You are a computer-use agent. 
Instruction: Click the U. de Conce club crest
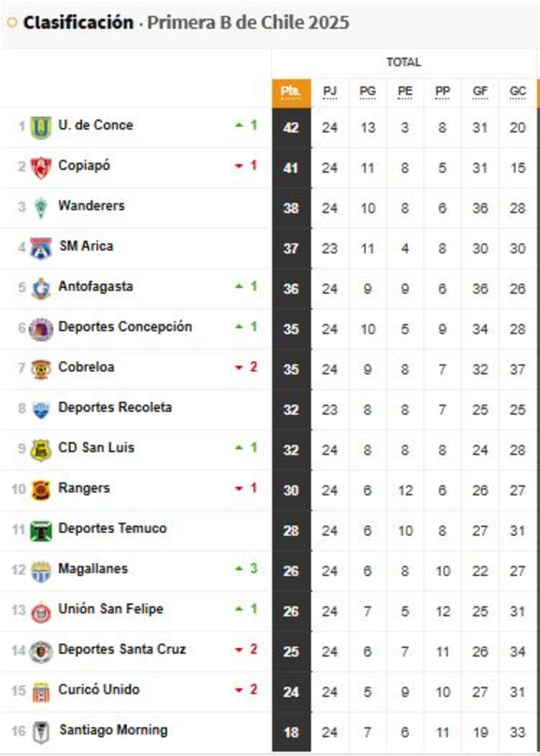pos(41,125)
